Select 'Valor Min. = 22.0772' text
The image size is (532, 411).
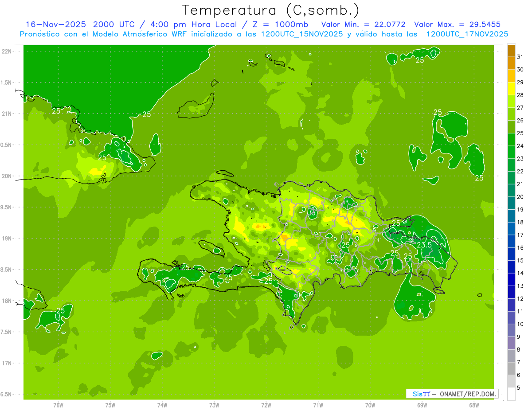point(364,24)
